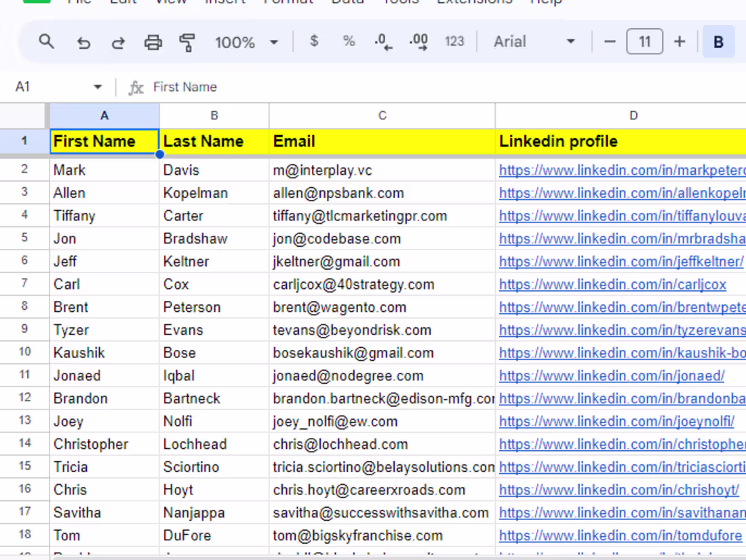Click the Decrease decimal places icon
The height and width of the screenshot is (560, 746).
pyautogui.click(x=382, y=41)
